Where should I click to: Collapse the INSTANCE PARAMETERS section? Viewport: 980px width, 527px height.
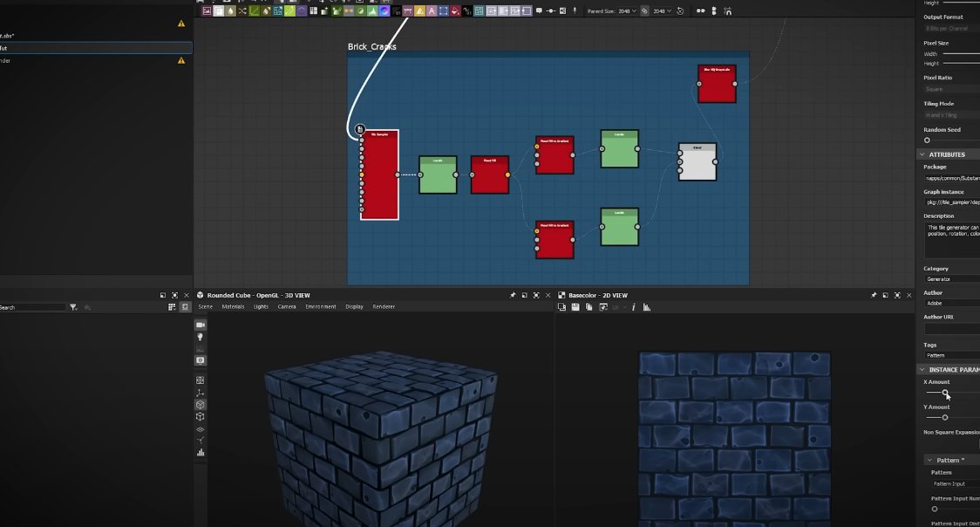pyautogui.click(x=922, y=369)
